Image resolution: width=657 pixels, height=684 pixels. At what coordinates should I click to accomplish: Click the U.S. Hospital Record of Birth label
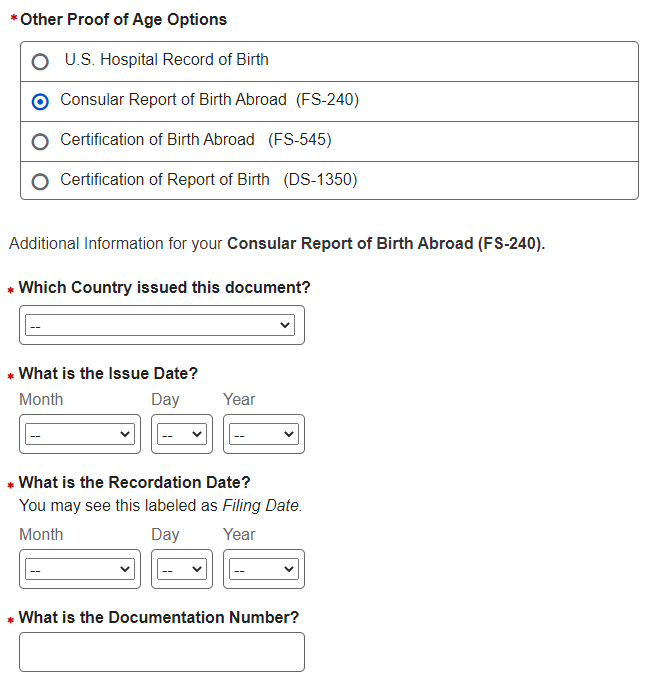coord(167,60)
